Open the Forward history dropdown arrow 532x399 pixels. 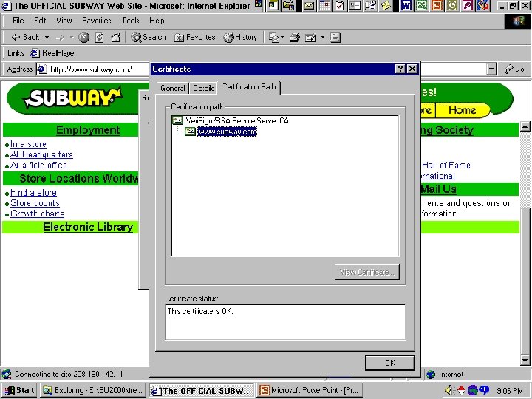72,38
